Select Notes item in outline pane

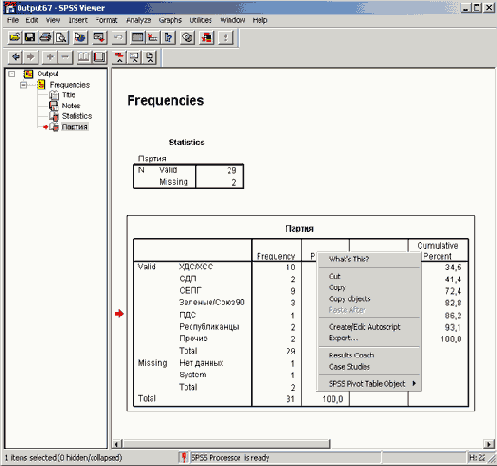71,106
